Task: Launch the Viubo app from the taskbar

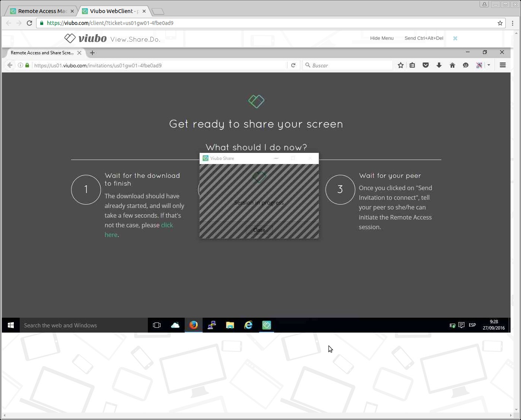Action: tap(266, 325)
